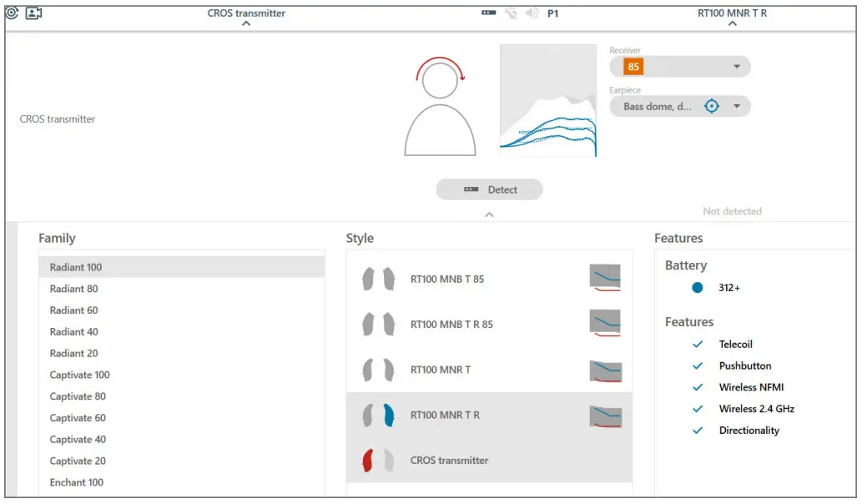Click the hearing aid pair icon for RT100 MNB T 85
Screen dimensions: 862x504
click(x=378, y=279)
